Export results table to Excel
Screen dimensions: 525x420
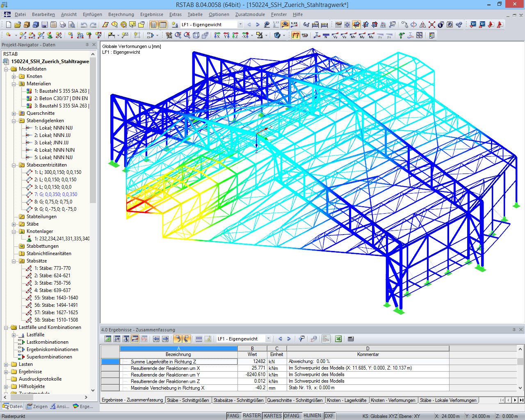pos(338,339)
